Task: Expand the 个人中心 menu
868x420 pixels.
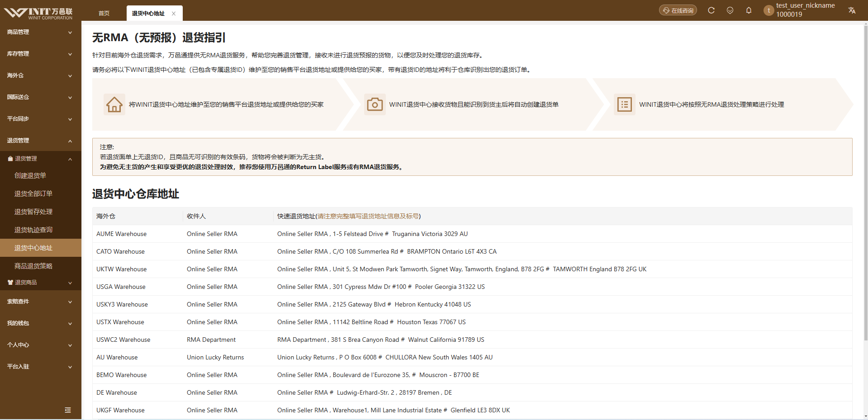Action: point(41,345)
